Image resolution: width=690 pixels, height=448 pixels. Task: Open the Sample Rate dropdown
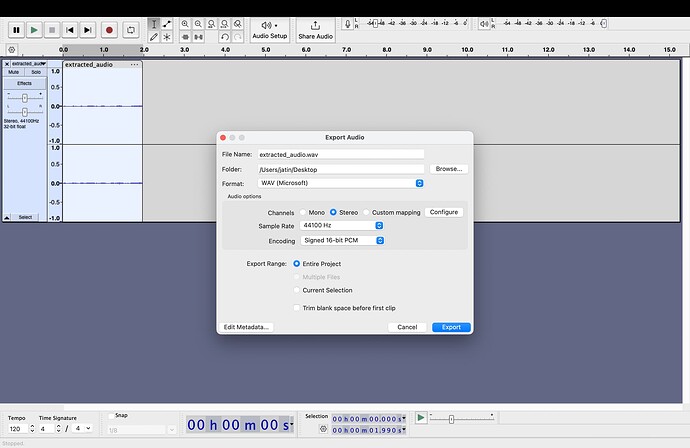341,225
